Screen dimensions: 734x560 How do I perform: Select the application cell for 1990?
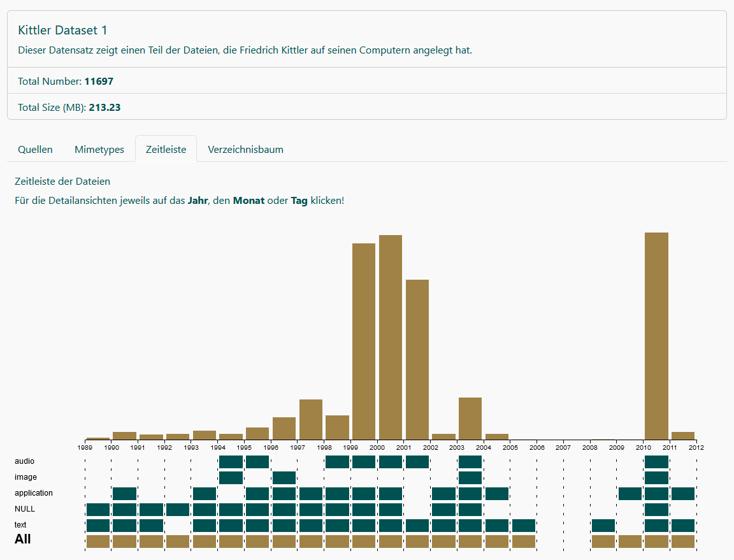124,494
